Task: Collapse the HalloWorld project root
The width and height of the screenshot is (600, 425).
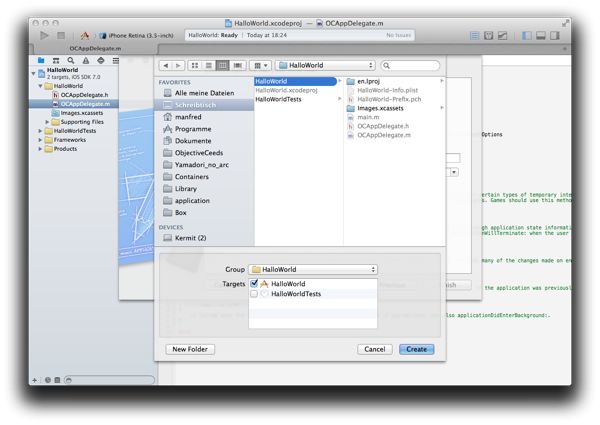Action: point(34,73)
